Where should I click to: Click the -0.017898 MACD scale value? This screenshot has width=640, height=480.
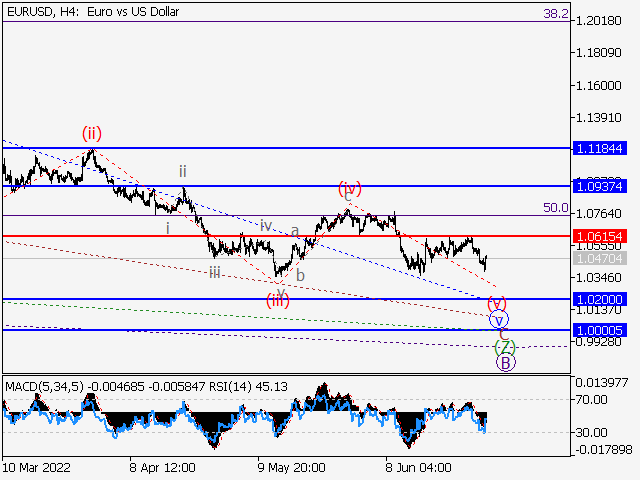click(604, 450)
